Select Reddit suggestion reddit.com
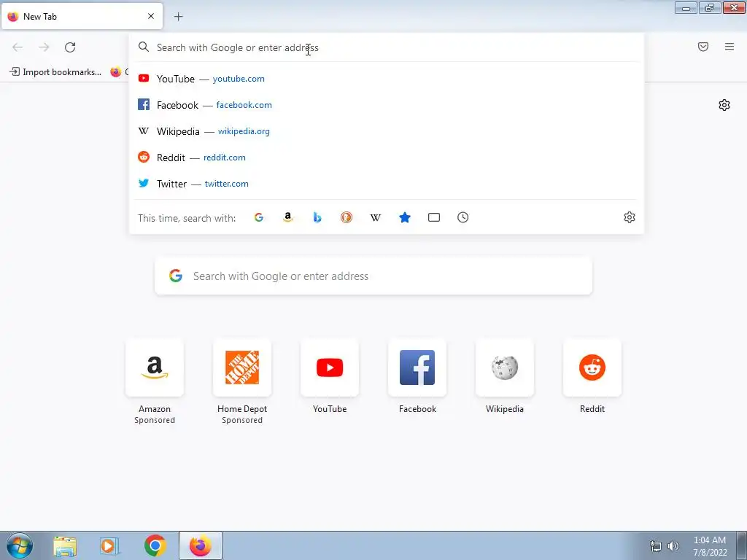Viewport: 747px width, 560px height. [387, 157]
